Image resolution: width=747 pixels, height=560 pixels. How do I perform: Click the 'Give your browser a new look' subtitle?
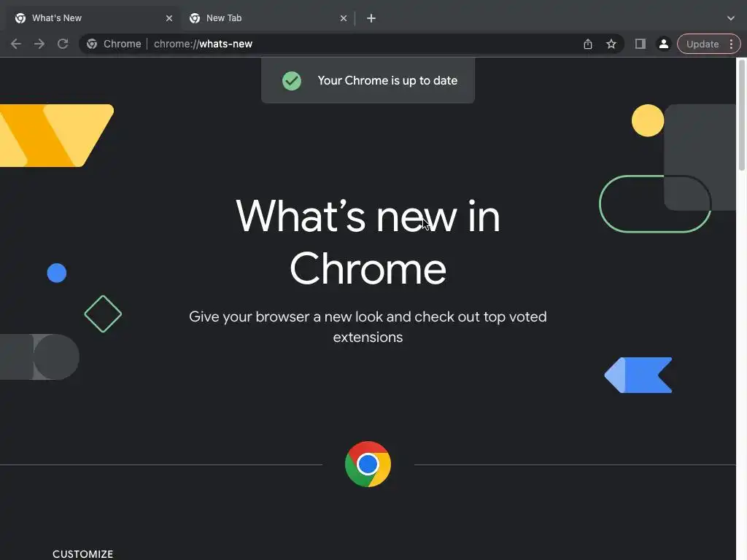coord(368,327)
